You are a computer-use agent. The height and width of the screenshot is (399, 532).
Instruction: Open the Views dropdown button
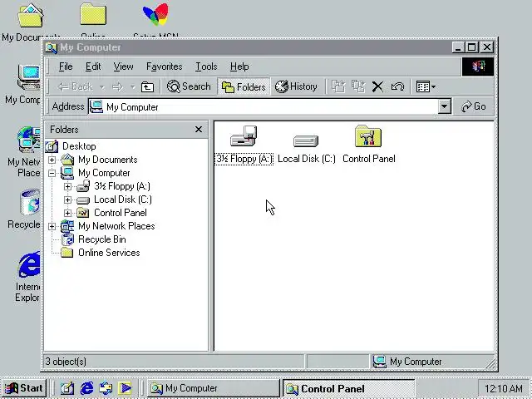click(x=426, y=86)
